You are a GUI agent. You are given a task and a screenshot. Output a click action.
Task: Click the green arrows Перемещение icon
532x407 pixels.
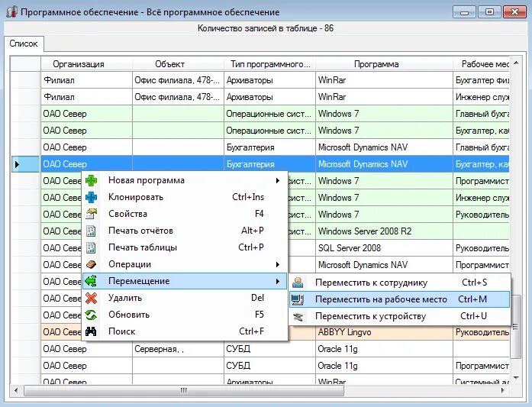click(x=91, y=281)
